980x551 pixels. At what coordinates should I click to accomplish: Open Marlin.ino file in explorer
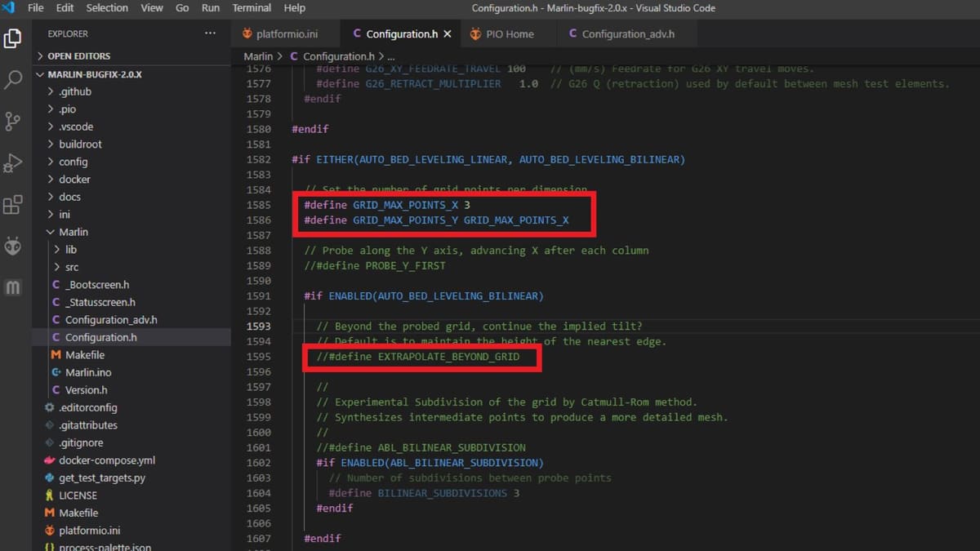click(x=87, y=372)
